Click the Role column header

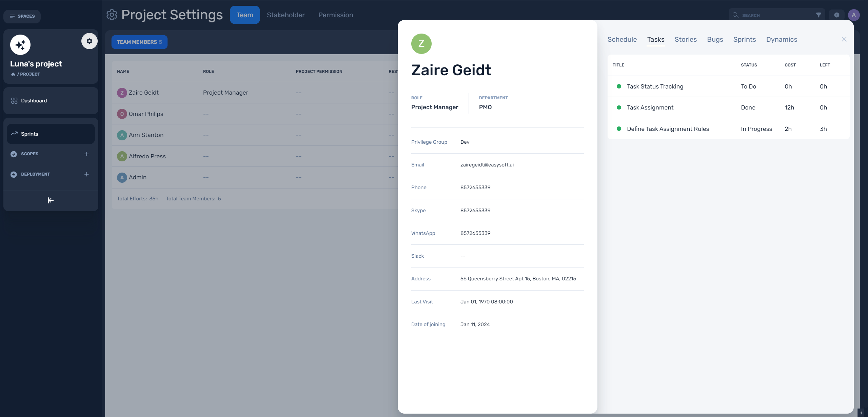[x=209, y=72]
